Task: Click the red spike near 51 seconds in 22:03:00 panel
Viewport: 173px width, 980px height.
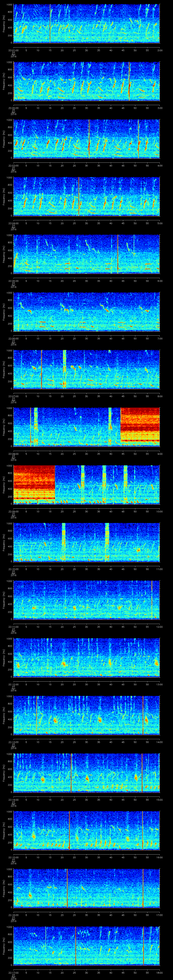Action: coord(138,139)
